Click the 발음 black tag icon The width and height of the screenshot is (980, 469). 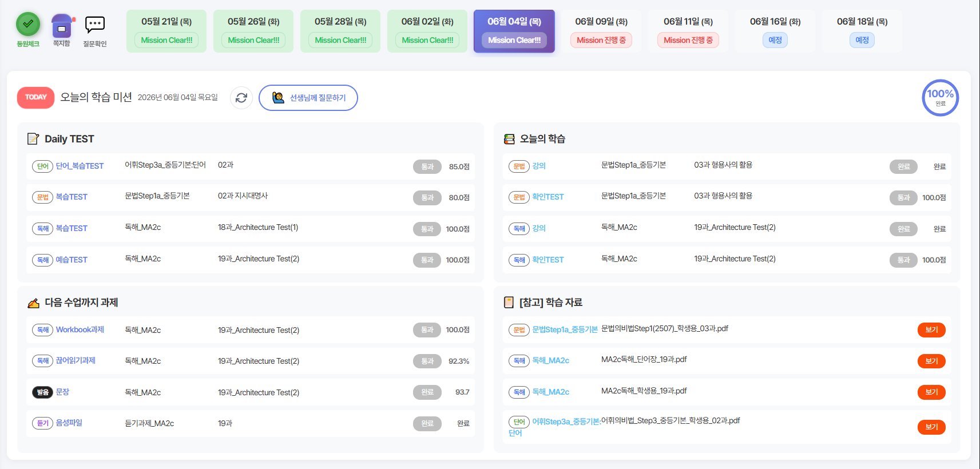[43, 392]
